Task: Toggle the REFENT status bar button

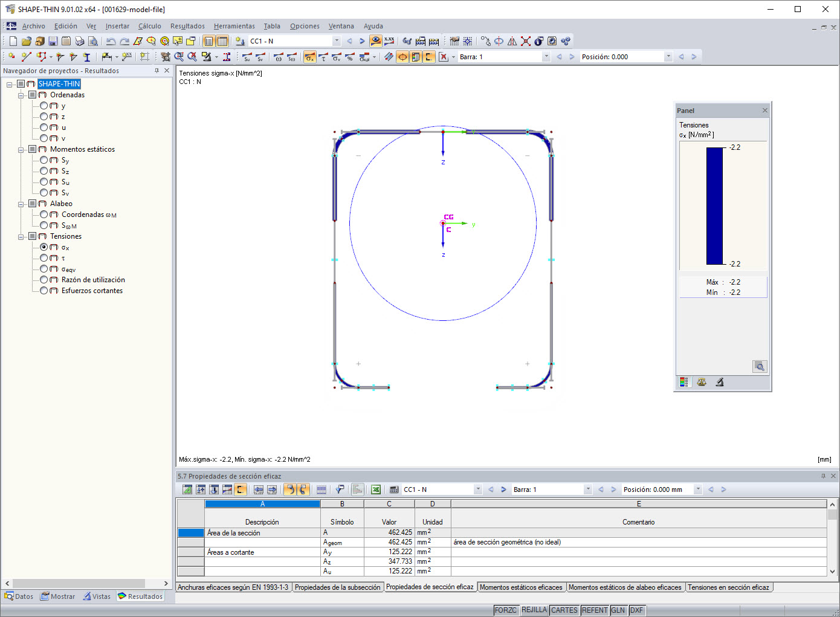Action: pos(595,610)
